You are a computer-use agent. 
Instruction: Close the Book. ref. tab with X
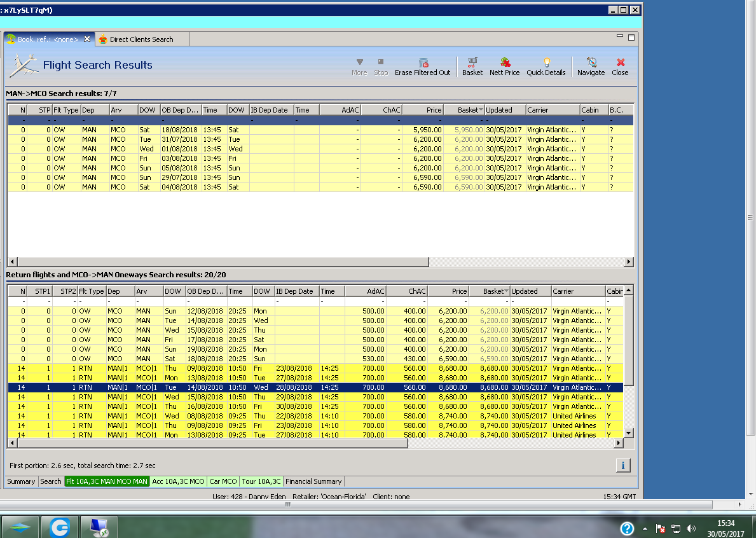[x=87, y=39]
